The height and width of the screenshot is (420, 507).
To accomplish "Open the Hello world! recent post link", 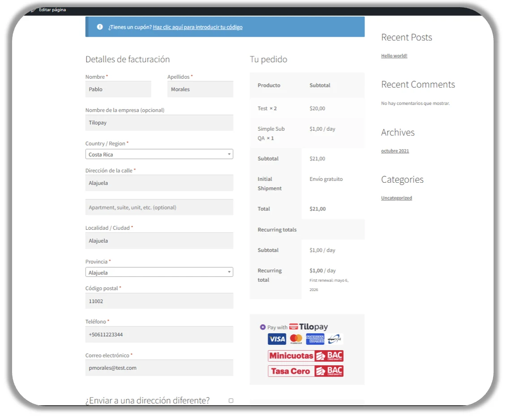I will coord(394,56).
